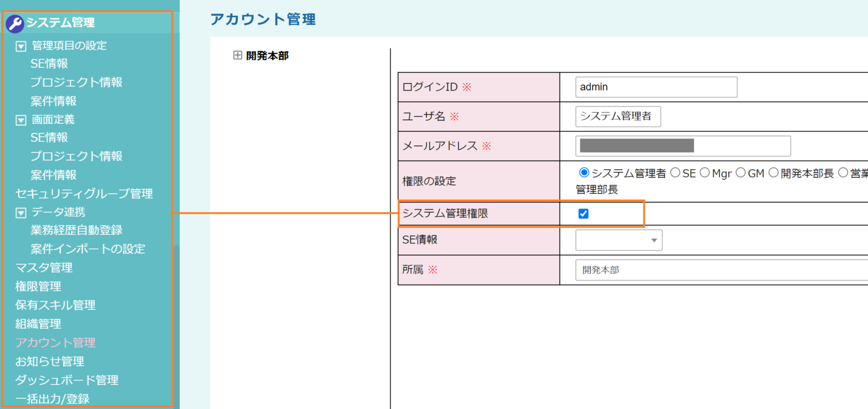Select the SE permission radio button
This screenshot has width=868, height=409.
click(675, 173)
